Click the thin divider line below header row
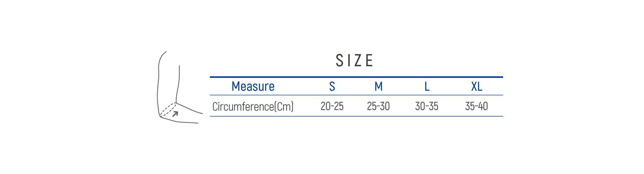This screenshot has width=644, height=174. (x=356, y=95)
